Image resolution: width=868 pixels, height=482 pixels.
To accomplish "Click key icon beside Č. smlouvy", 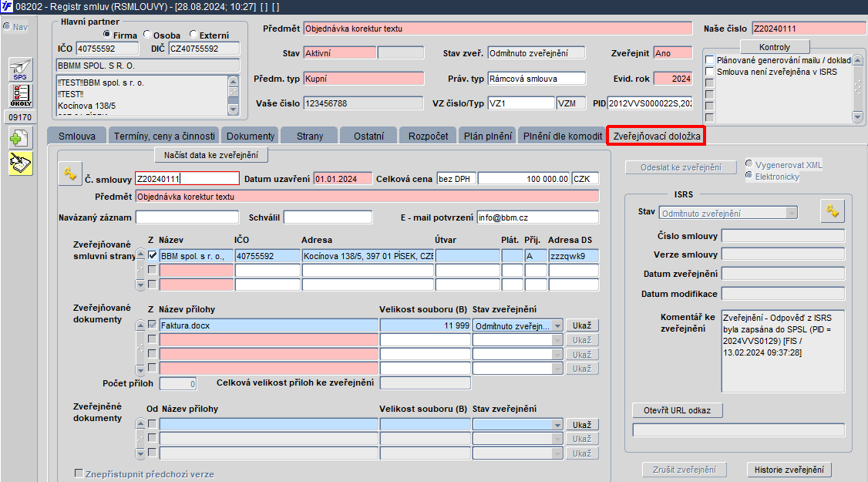I will [70, 175].
